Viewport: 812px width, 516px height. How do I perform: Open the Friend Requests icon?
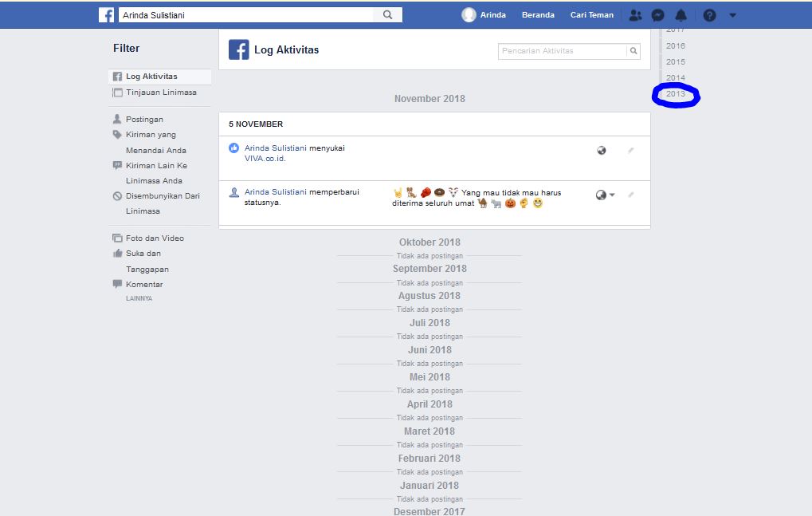[635, 14]
